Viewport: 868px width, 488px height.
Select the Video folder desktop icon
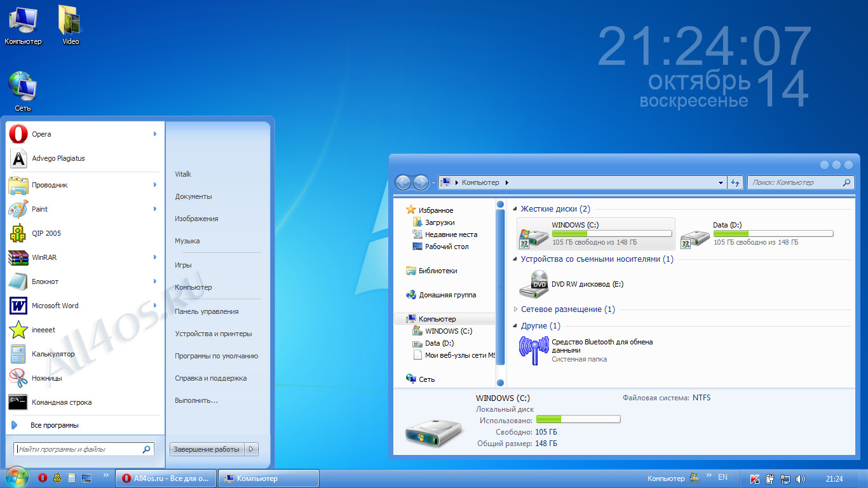[x=71, y=25]
